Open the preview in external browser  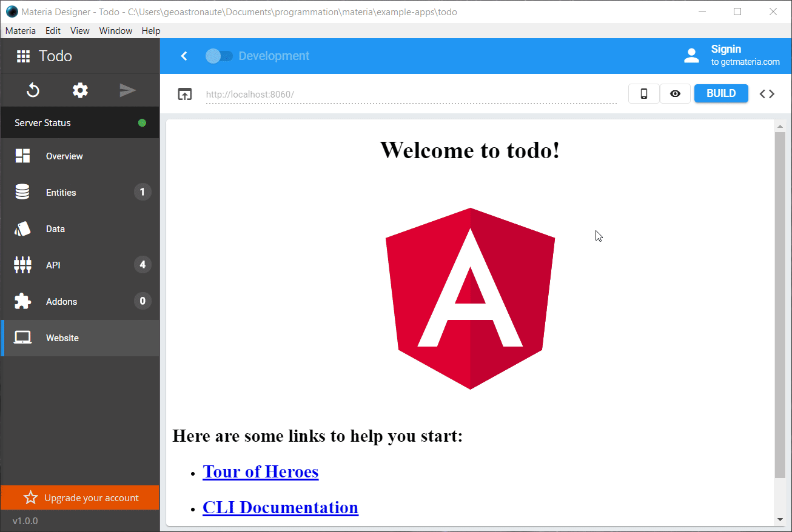pos(185,93)
